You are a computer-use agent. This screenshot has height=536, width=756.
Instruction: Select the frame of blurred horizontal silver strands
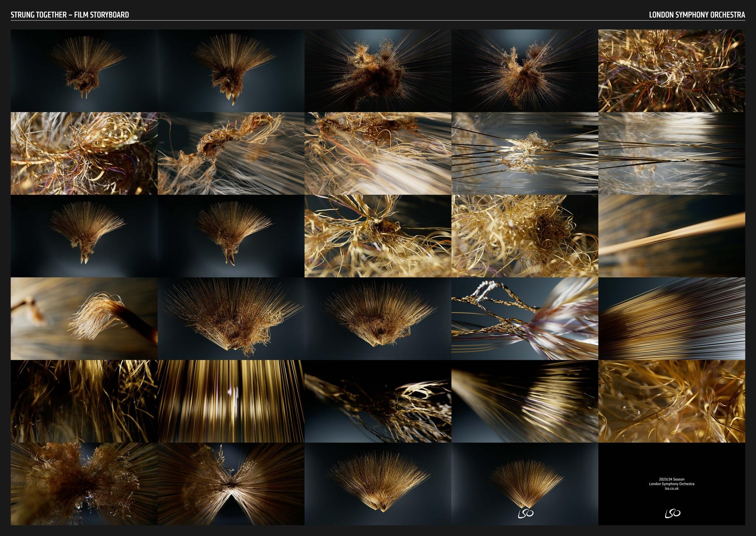(672, 153)
